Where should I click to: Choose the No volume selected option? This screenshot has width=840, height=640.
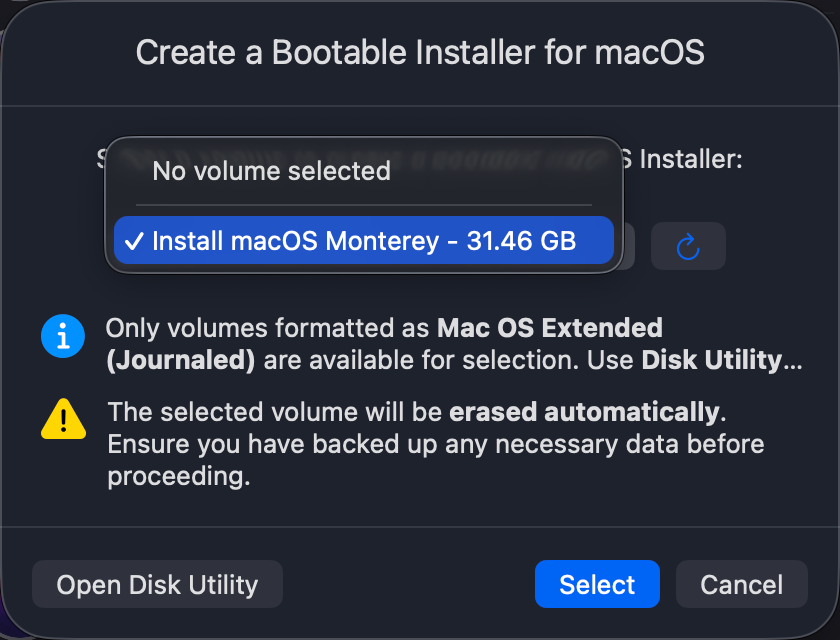coord(271,171)
